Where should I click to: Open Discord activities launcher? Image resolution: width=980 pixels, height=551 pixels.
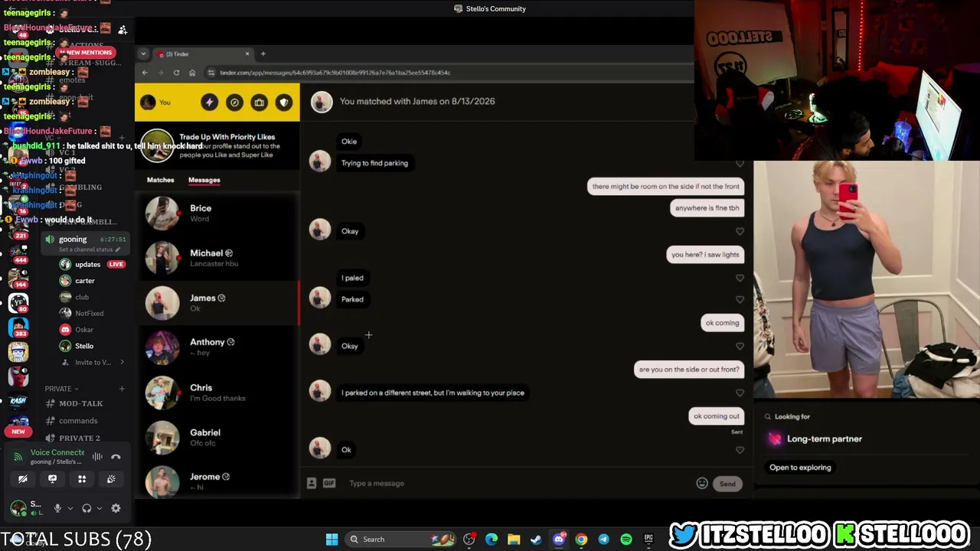tap(82, 479)
